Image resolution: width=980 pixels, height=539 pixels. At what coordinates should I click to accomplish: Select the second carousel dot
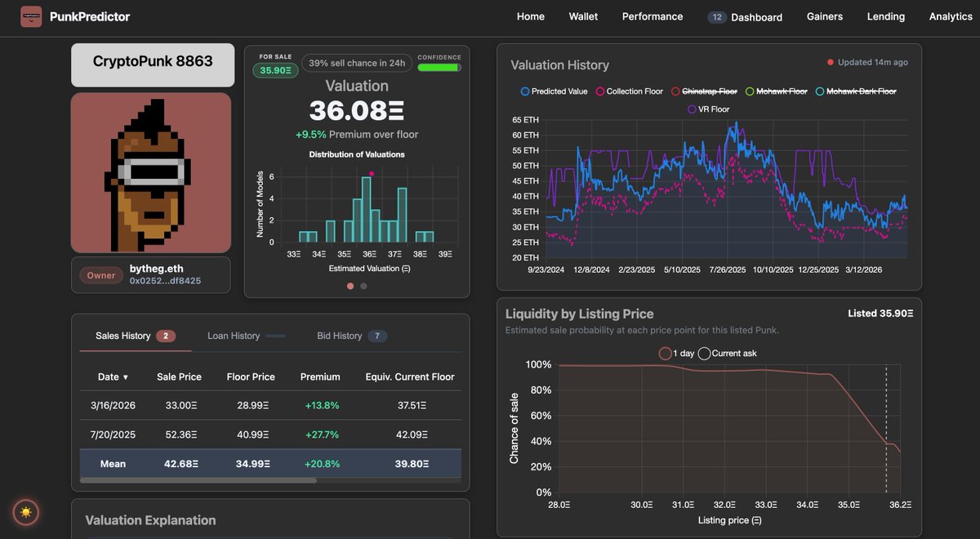tap(363, 286)
